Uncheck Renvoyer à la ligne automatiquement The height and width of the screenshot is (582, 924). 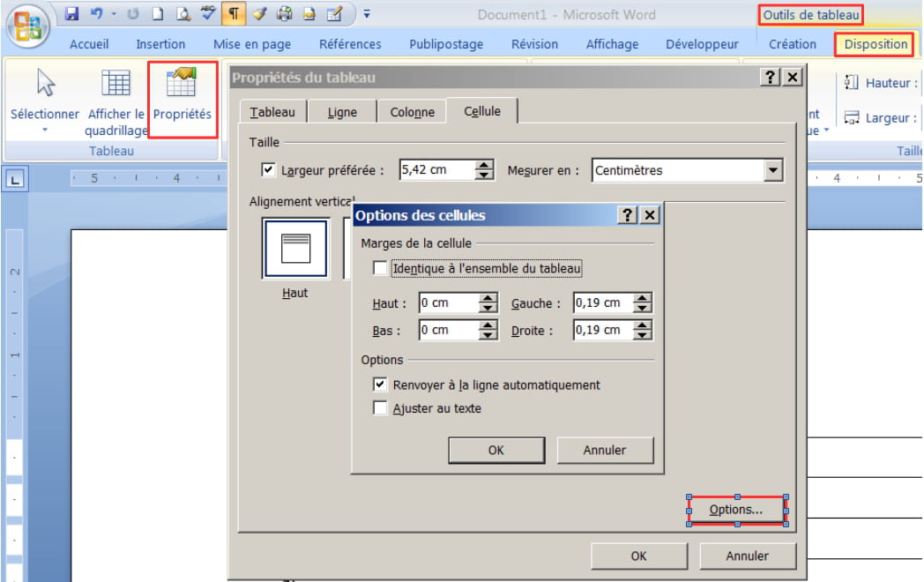pos(380,384)
